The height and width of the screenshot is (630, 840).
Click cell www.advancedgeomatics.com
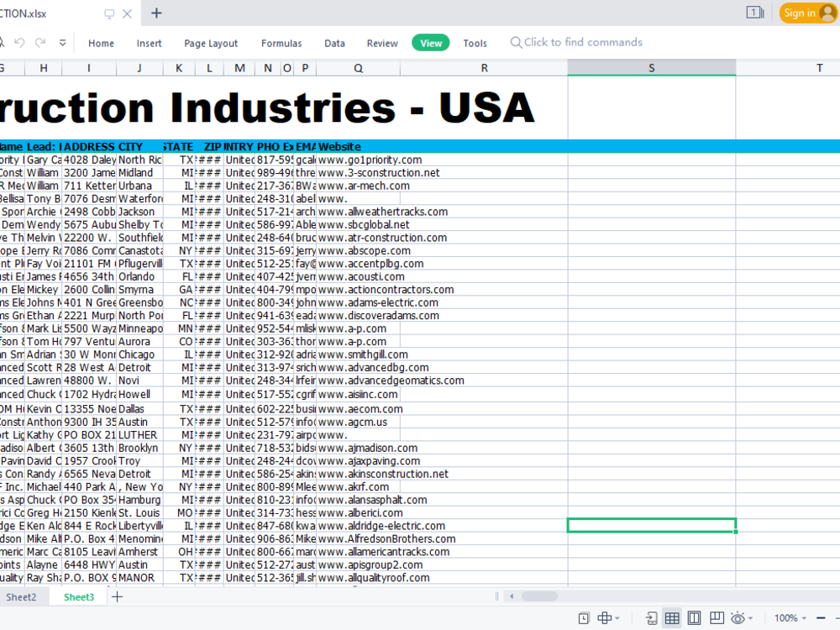point(359,381)
